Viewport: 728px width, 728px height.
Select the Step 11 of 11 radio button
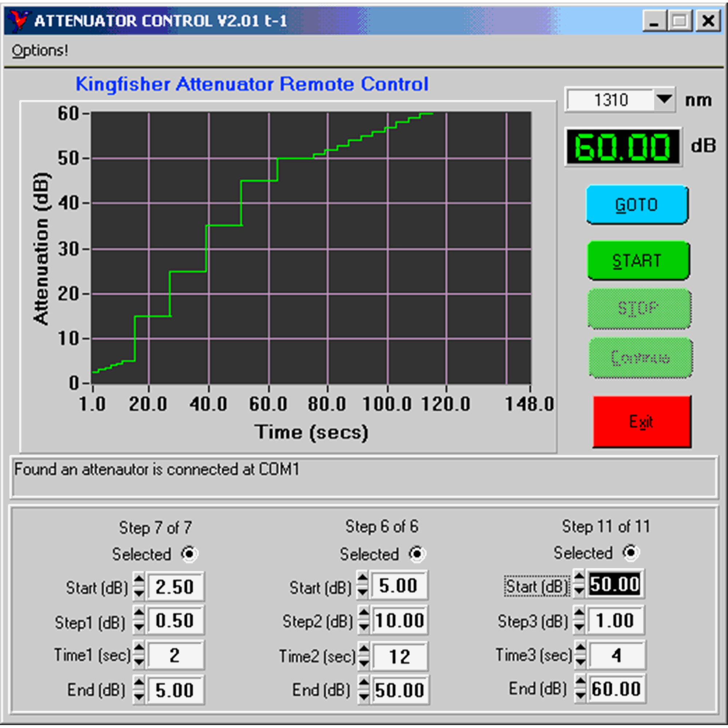click(x=630, y=553)
